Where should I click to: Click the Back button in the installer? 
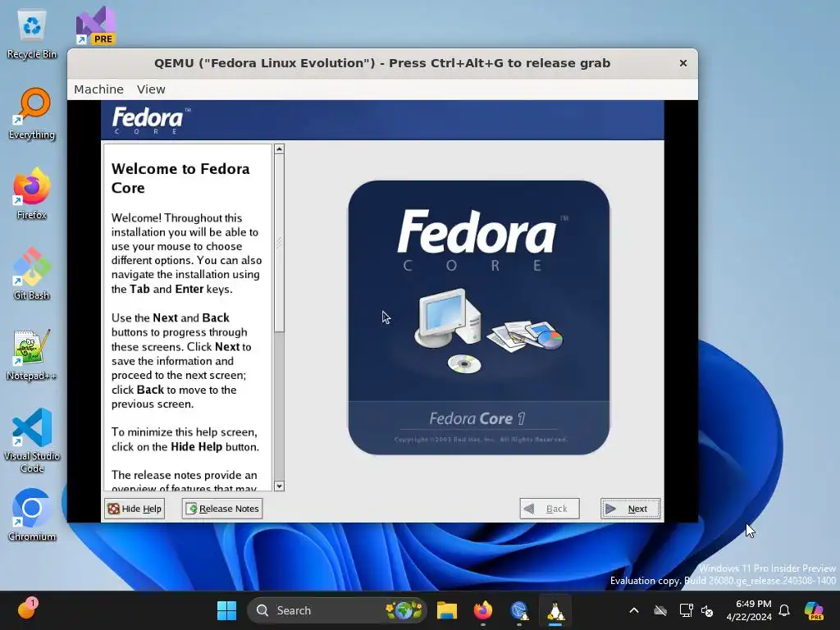coord(550,509)
